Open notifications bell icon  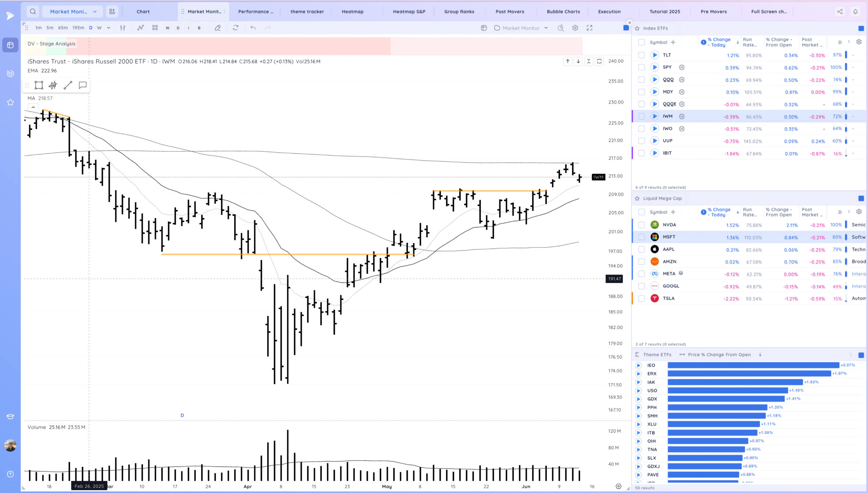pos(855,12)
